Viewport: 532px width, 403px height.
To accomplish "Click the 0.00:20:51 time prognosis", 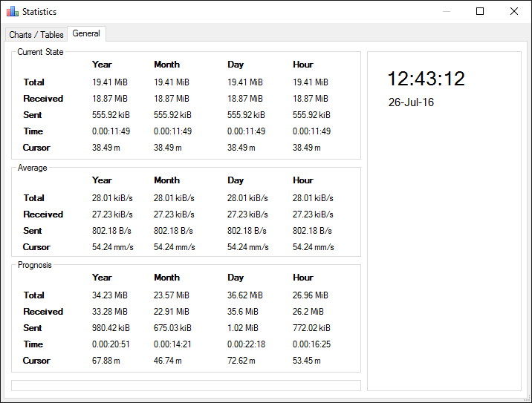I will (111, 344).
